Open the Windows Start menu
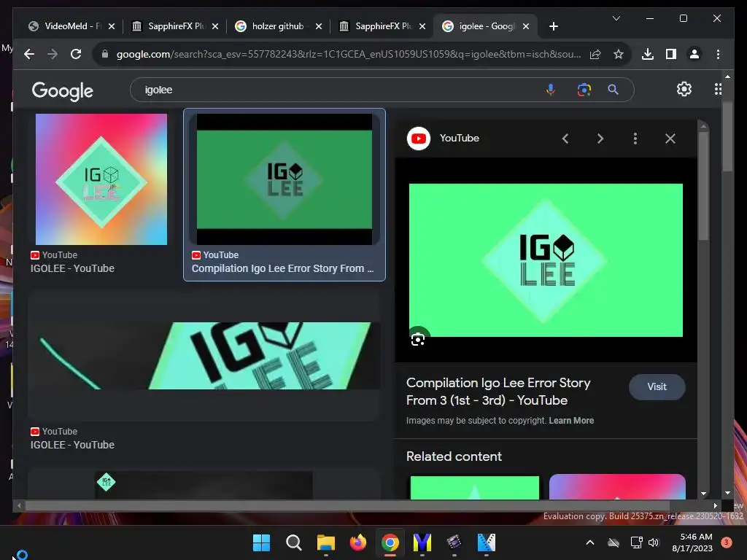 click(261, 542)
